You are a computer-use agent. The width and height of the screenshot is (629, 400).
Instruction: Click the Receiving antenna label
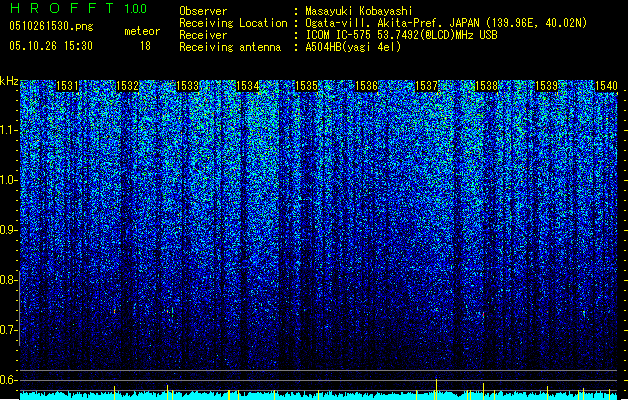click(230, 47)
